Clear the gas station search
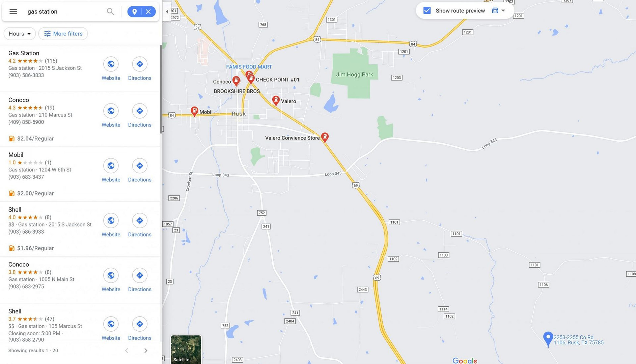 pyautogui.click(x=148, y=11)
